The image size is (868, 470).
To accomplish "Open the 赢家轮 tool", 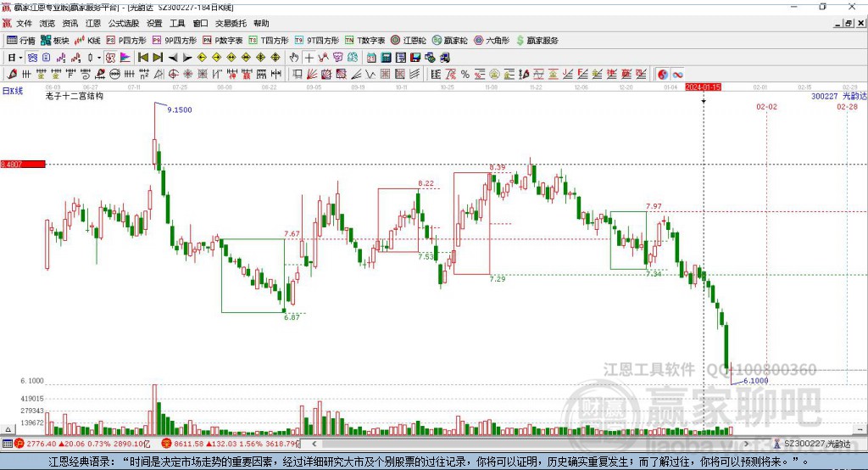I will pyautogui.click(x=449, y=41).
